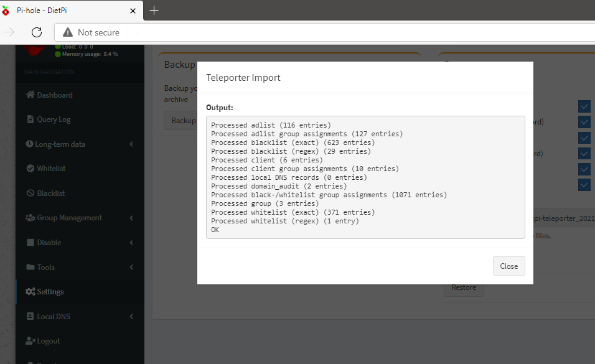Image resolution: width=595 pixels, height=364 pixels.
Task: Click the "Processed group (3 entries)" line
Action: point(265,203)
